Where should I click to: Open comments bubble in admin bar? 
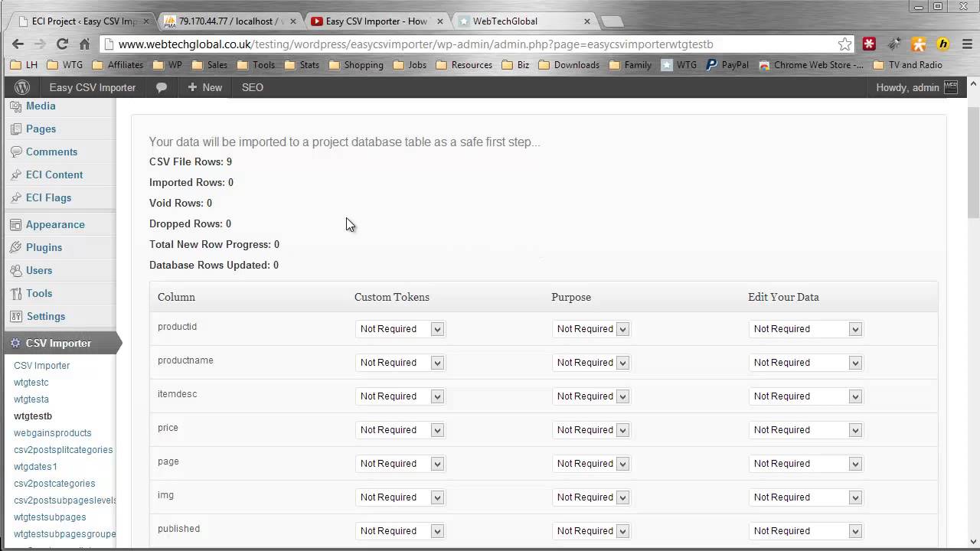click(x=162, y=87)
